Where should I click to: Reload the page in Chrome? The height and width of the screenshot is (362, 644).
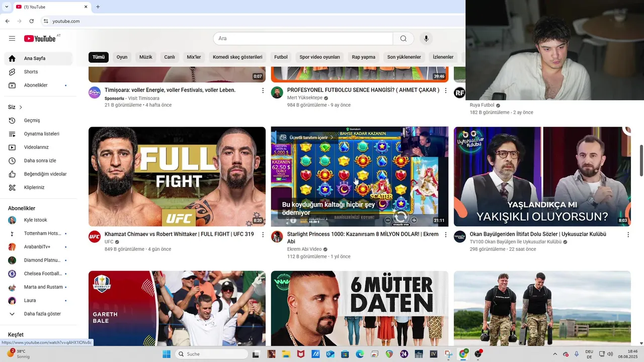point(32,21)
